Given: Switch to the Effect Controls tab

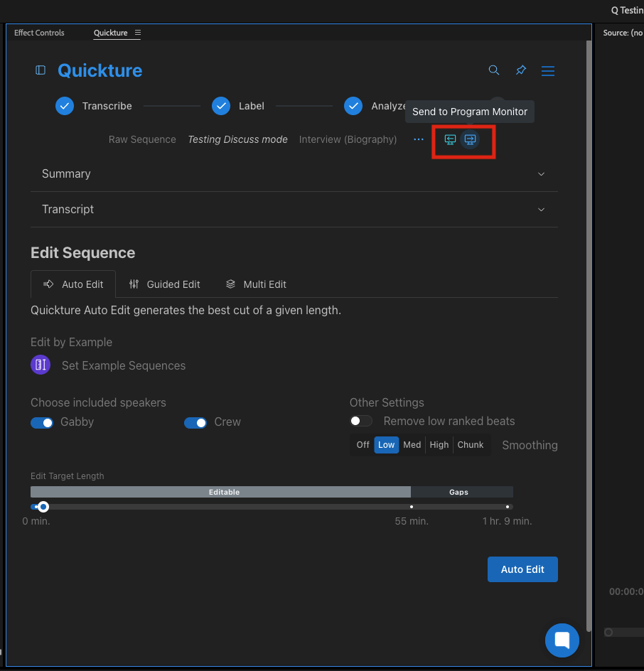Looking at the screenshot, I should [39, 33].
